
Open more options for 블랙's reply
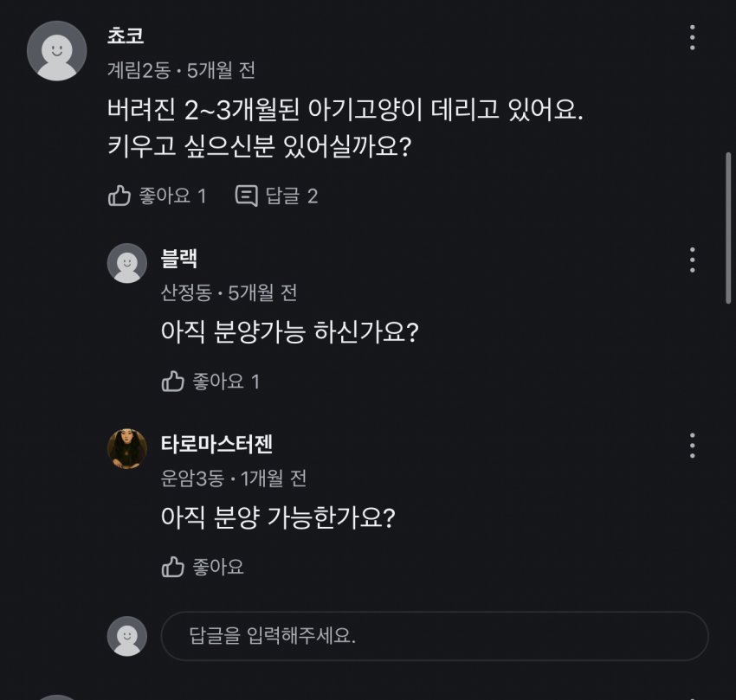coord(692,260)
